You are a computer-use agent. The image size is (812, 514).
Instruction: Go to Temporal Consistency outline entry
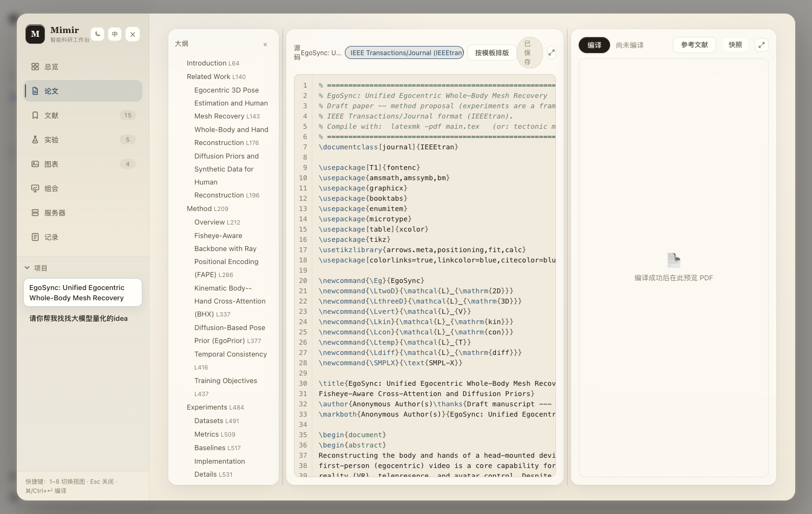click(x=231, y=361)
